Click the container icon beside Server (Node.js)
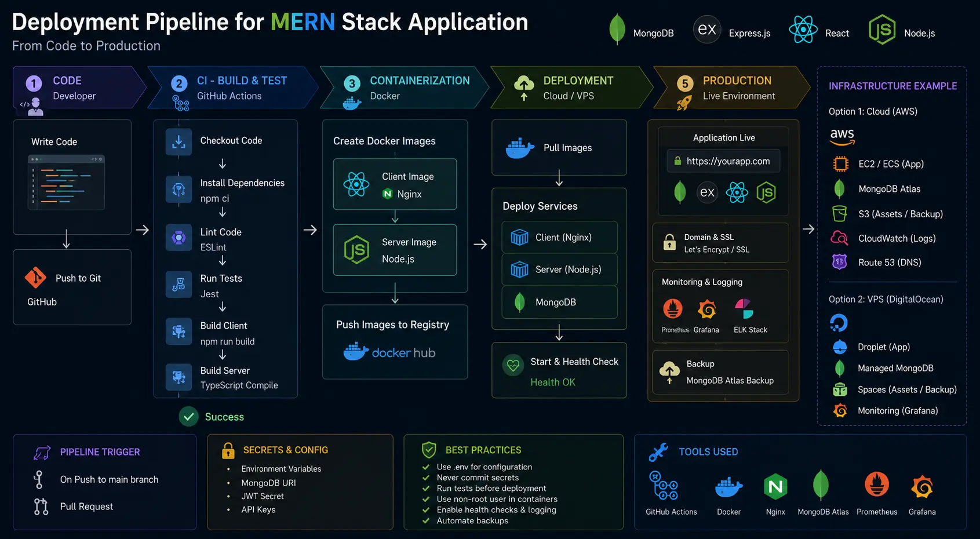 519,269
